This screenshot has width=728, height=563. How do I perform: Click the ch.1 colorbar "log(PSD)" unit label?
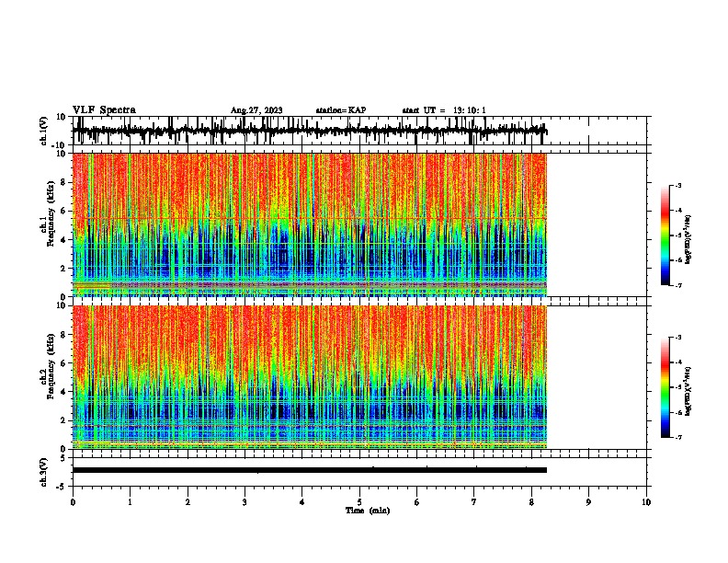pyautogui.click(x=688, y=240)
